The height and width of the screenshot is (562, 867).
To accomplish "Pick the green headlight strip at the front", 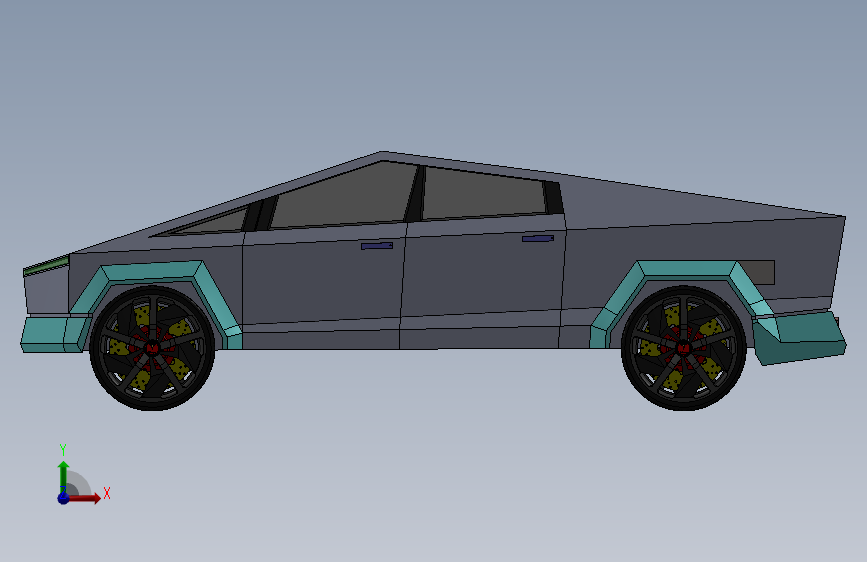I will pyautogui.click(x=46, y=266).
